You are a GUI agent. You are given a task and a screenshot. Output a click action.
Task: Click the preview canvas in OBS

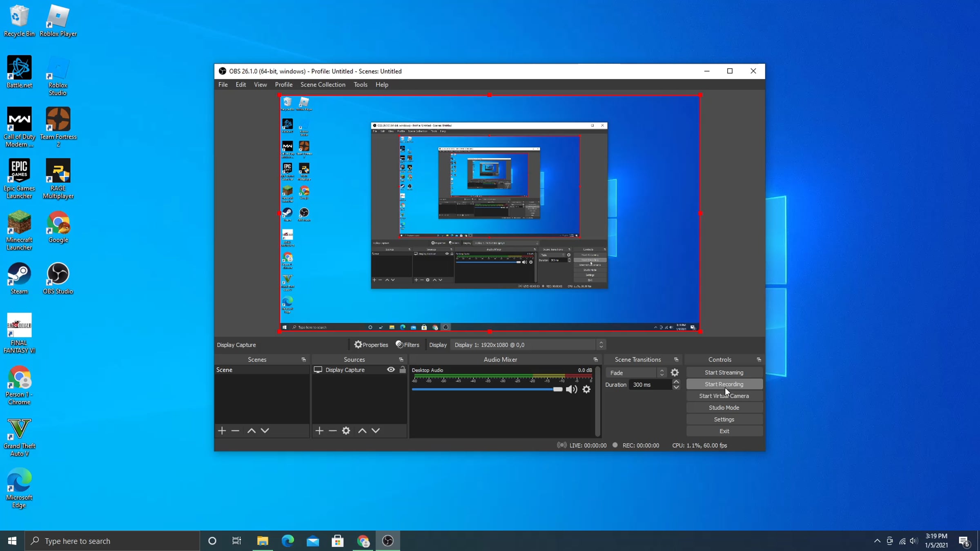490,213
